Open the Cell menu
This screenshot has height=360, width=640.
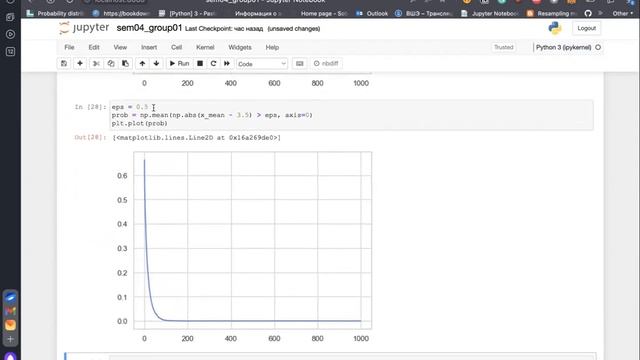click(176, 47)
